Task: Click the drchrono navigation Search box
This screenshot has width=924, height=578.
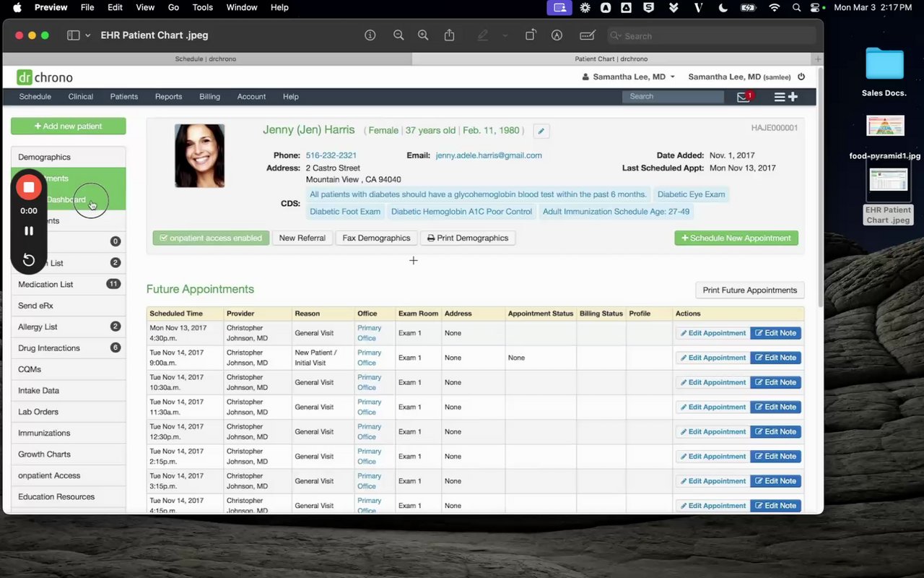Action: [673, 97]
